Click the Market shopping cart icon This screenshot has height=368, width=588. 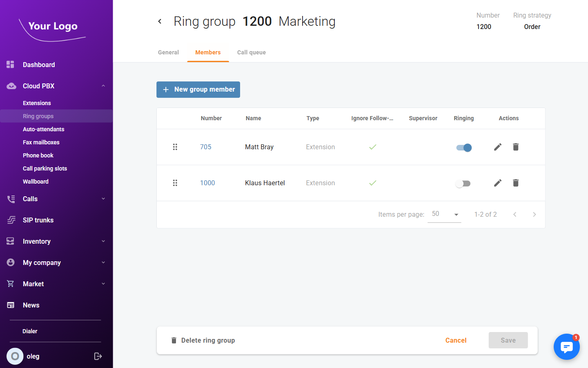(x=11, y=284)
